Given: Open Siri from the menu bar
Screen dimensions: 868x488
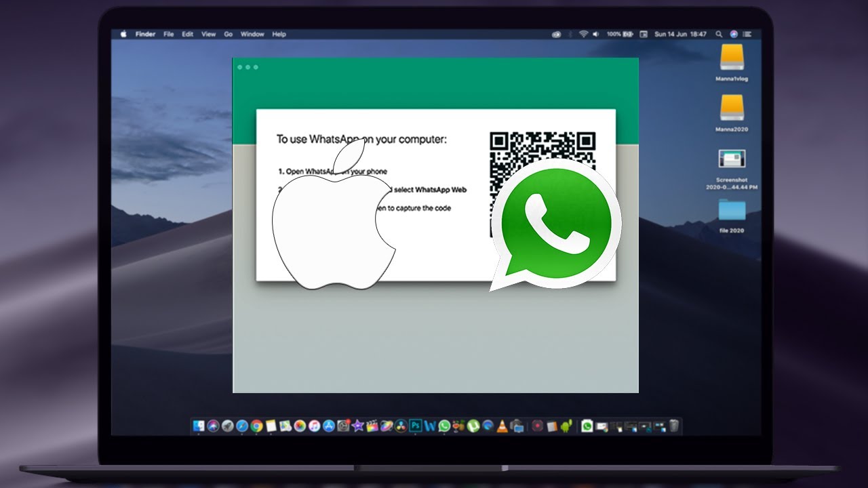Looking at the screenshot, I should [734, 34].
